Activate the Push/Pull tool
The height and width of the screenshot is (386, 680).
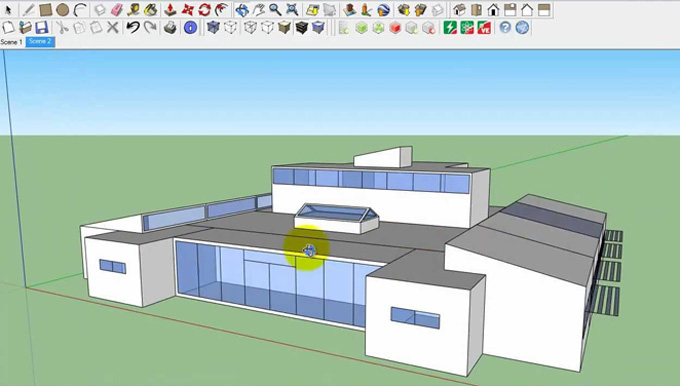(170, 10)
